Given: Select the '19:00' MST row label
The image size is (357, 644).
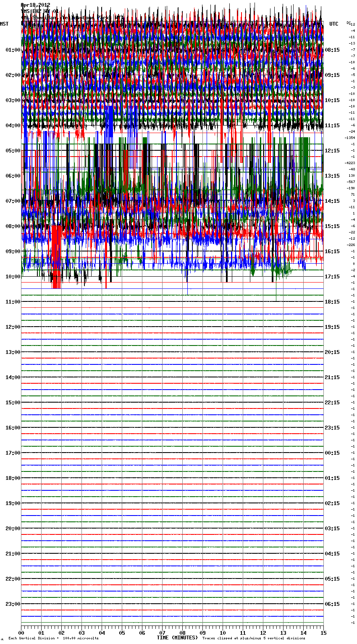Looking at the screenshot, I should point(13,503).
